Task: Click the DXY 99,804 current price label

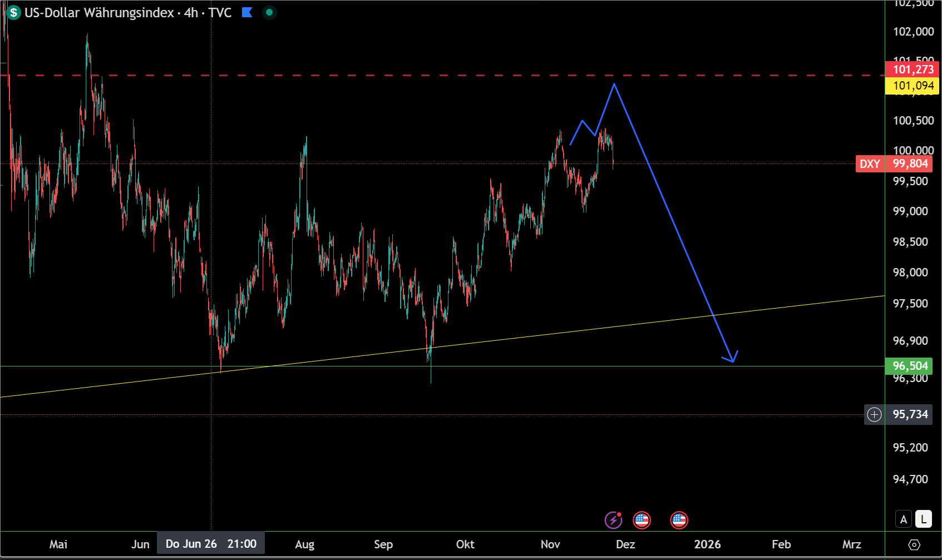Action: (x=894, y=163)
